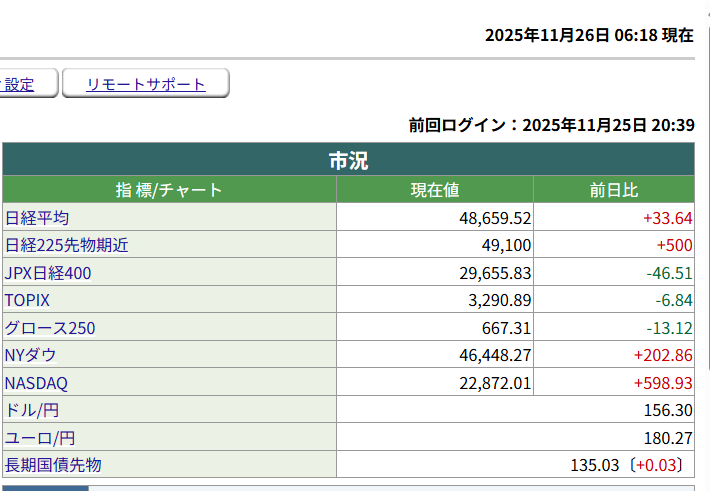Viewport: 710px width, 491px height.
Task: Click the リモートサポート button
Action: tap(146, 85)
